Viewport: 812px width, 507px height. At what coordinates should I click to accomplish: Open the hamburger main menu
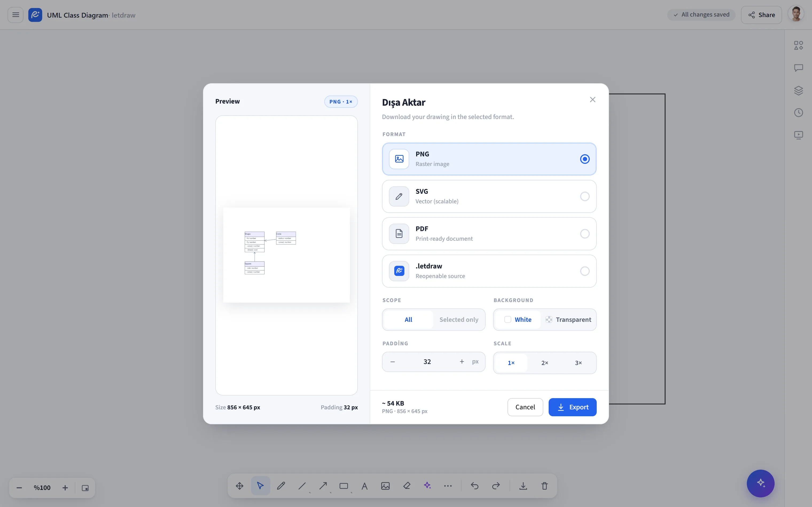(15, 15)
